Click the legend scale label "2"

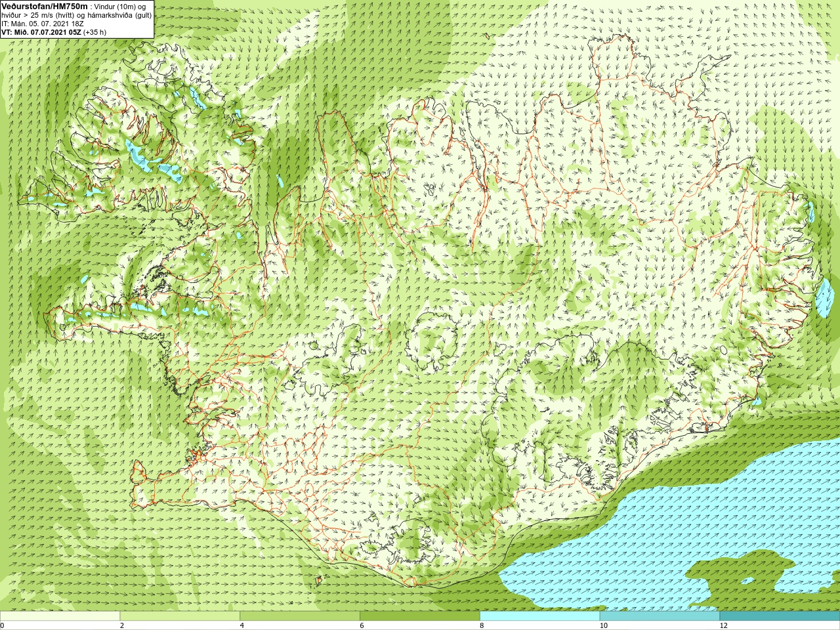click(x=122, y=625)
